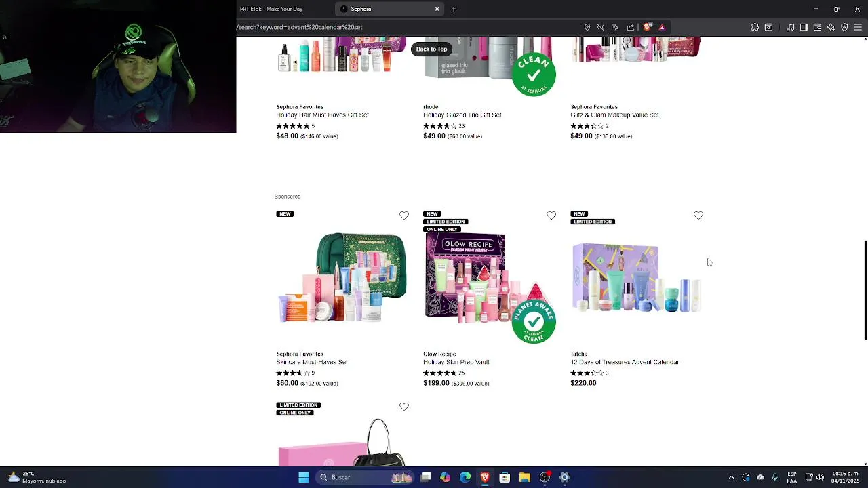Screen dimensions: 868x488
Task: Open the Brave Rewards triangle icon
Action: point(662,27)
